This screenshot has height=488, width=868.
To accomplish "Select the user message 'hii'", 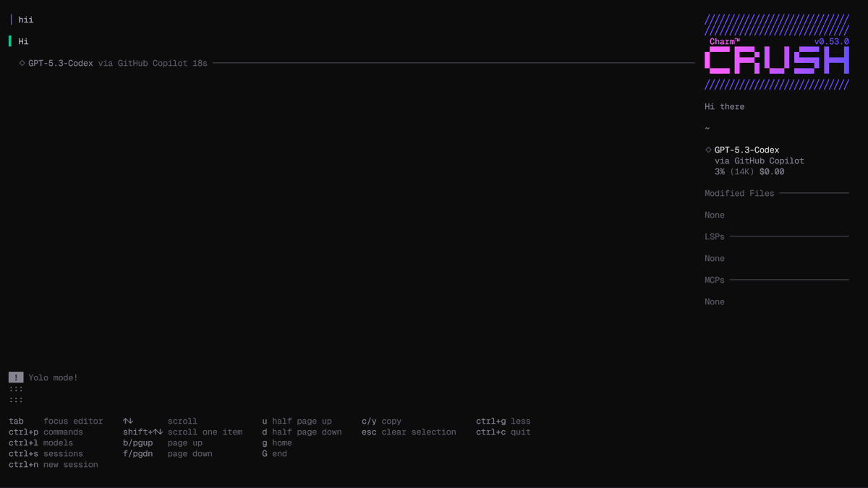I will point(26,20).
